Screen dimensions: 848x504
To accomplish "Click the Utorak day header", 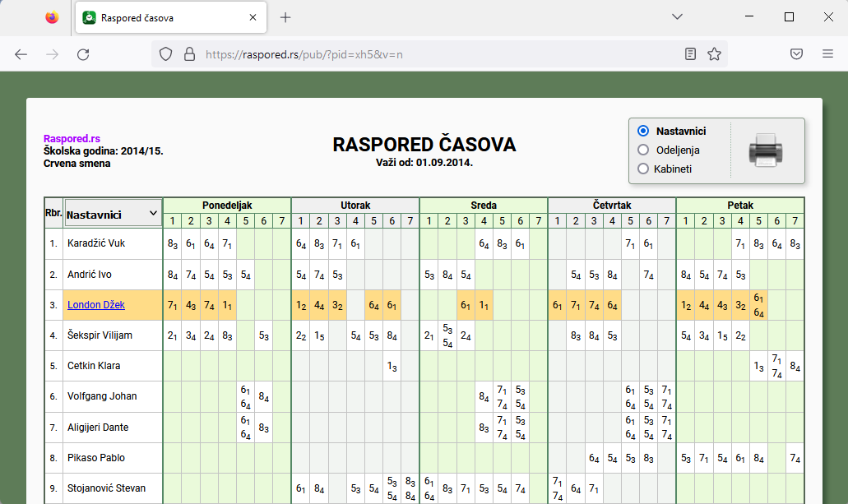I will point(355,206).
